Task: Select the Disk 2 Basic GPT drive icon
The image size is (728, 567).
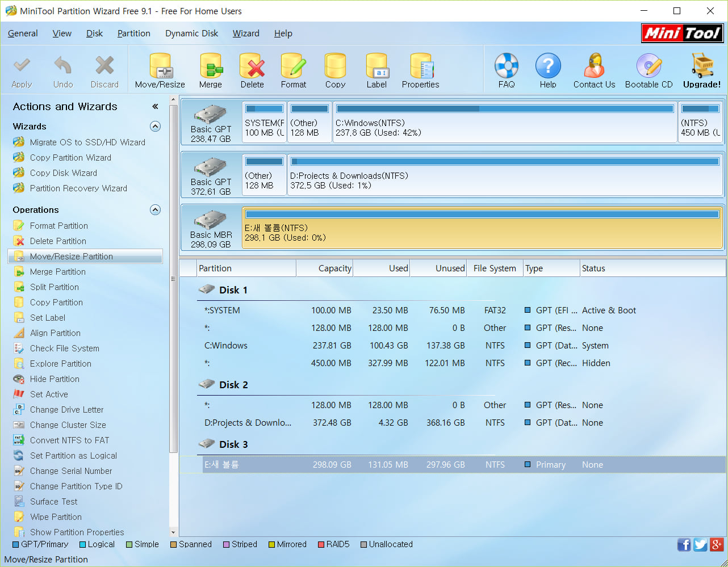Action: point(211,168)
